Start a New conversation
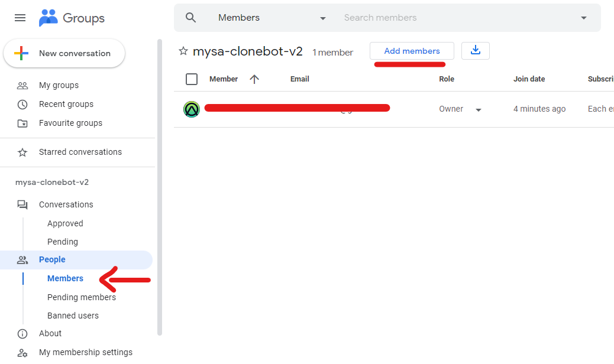 click(x=64, y=53)
